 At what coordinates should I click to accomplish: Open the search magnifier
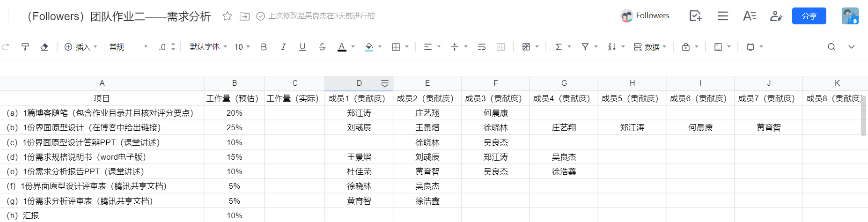[x=831, y=47]
